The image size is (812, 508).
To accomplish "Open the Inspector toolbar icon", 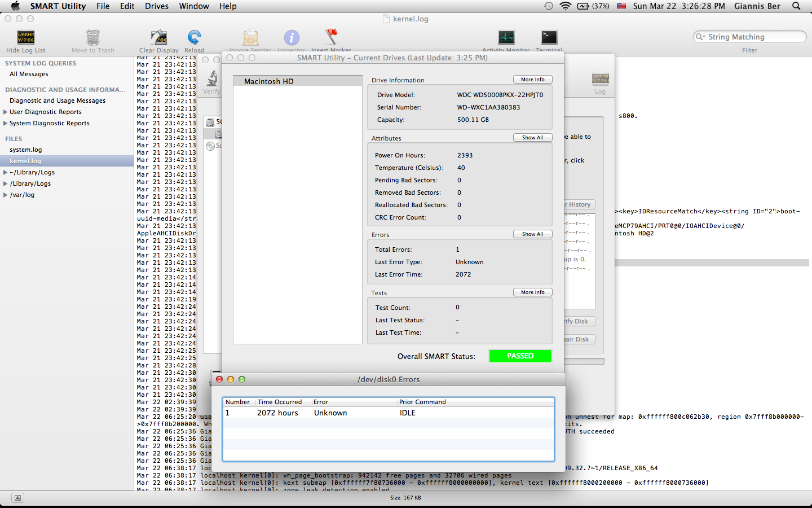I will (x=292, y=38).
